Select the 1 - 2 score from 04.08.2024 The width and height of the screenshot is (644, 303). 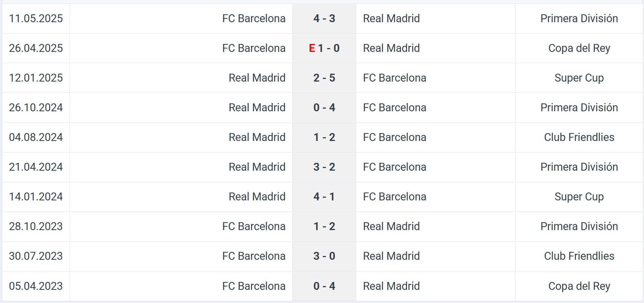click(324, 137)
